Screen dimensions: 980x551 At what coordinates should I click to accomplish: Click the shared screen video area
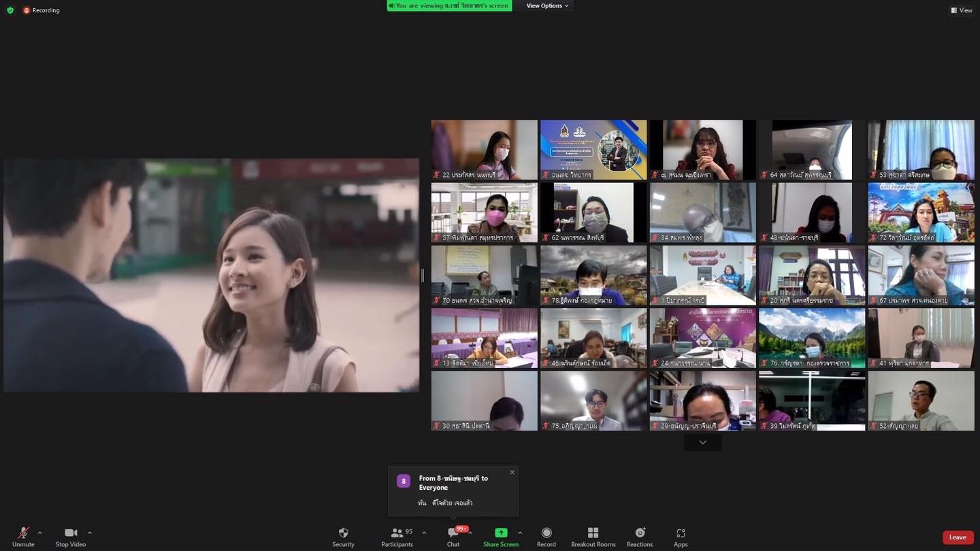212,275
